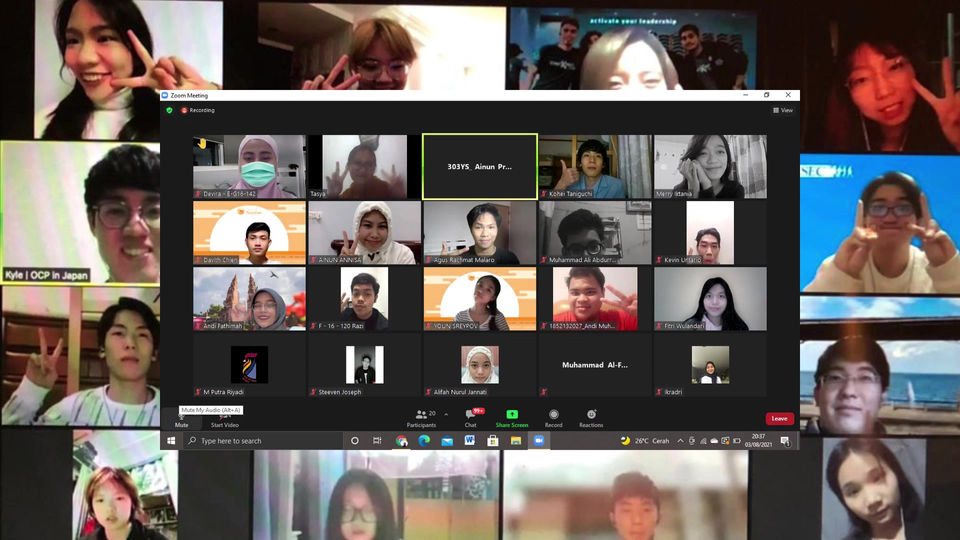The height and width of the screenshot is (540, 960).
Task: Click the Zoom icon on the taskbar
Action: pyautogui.click(x=539, y=441)
